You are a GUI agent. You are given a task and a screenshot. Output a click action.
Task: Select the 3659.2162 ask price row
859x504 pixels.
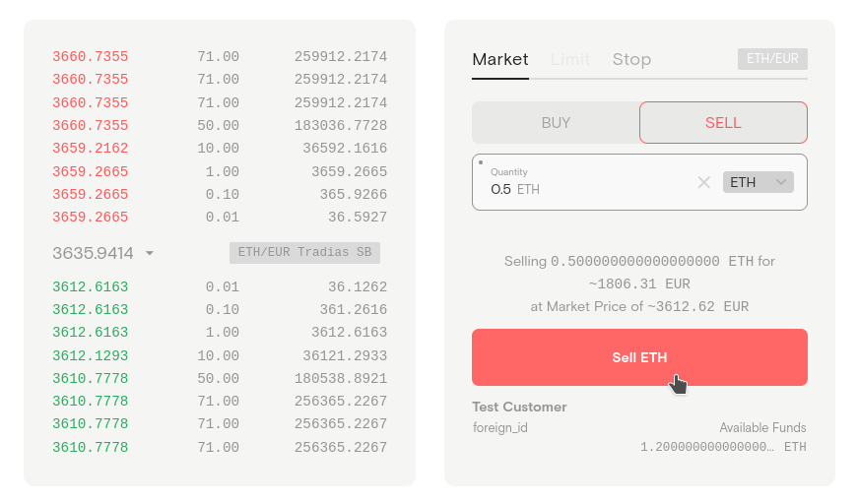tap(219, 149)
